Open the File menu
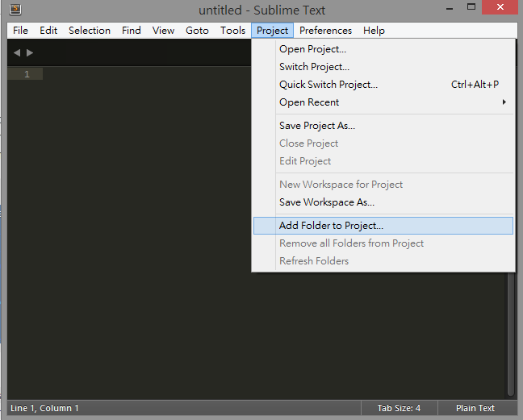Viewport: 523px width, 420px height. coord(20,31)
